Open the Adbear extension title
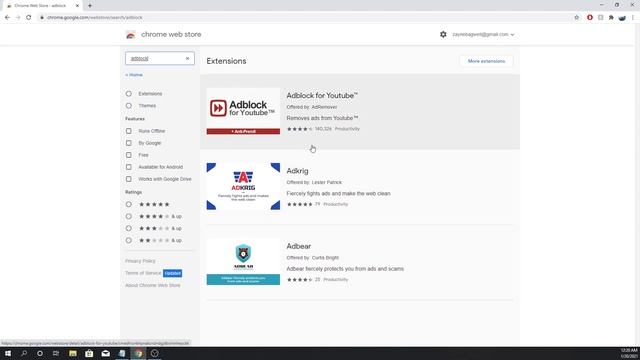 pos(298,246)
